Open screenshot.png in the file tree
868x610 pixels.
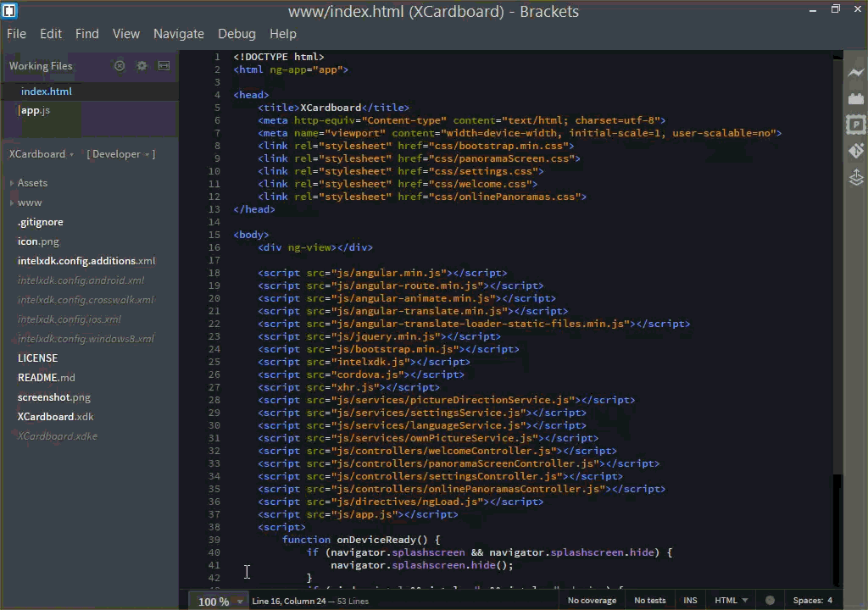coord(54,397)
